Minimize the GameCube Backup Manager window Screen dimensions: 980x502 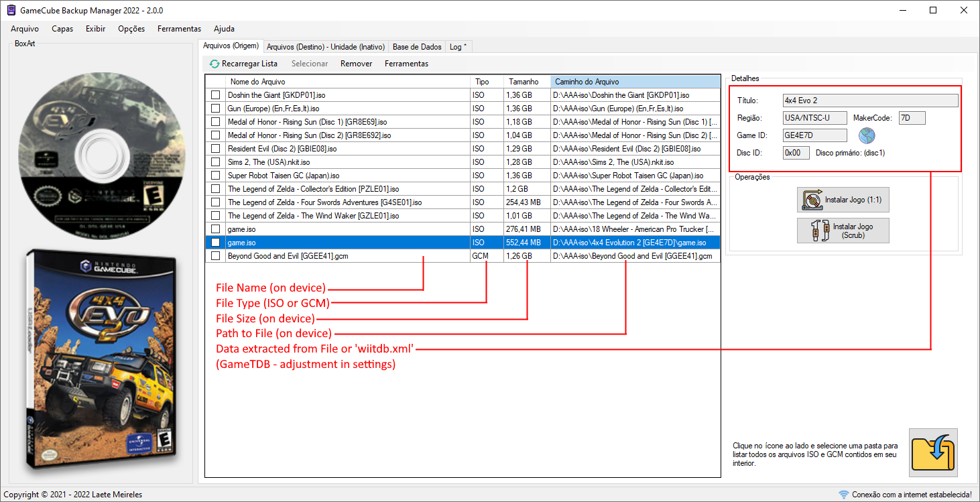pyautogui.click(x=902, y=10)
